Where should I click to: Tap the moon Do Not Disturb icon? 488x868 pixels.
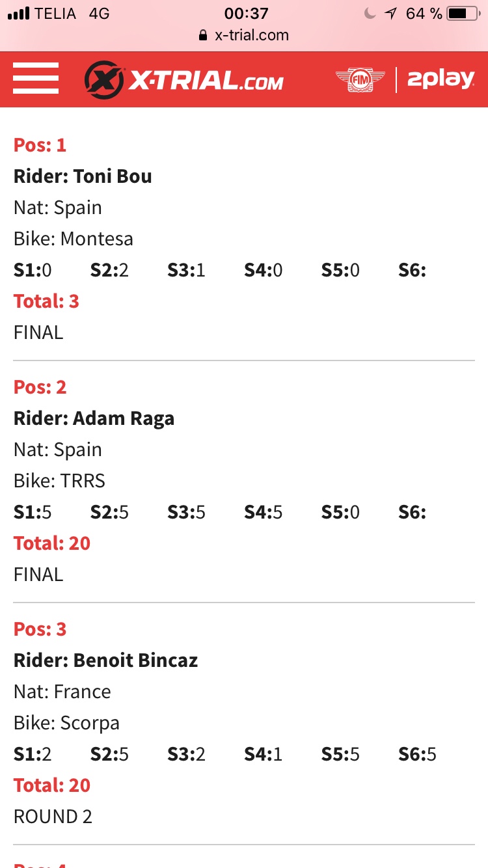pos(370,13)
